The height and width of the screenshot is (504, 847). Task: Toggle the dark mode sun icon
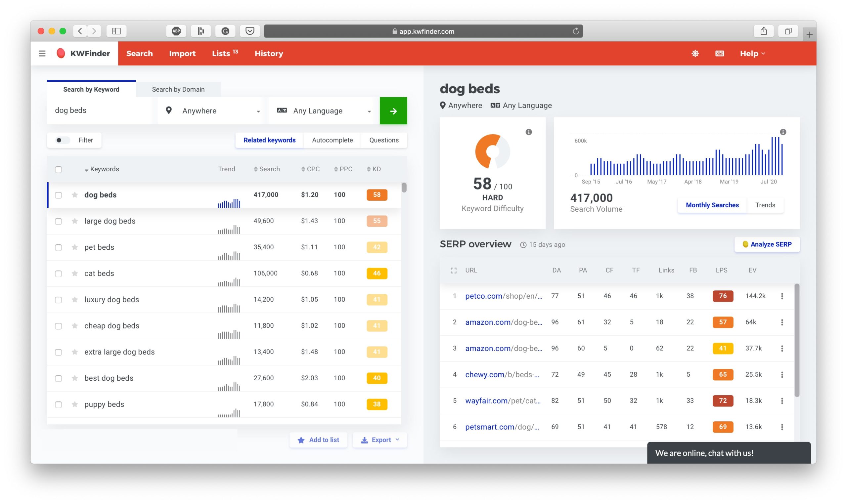(x=695, y=53)
